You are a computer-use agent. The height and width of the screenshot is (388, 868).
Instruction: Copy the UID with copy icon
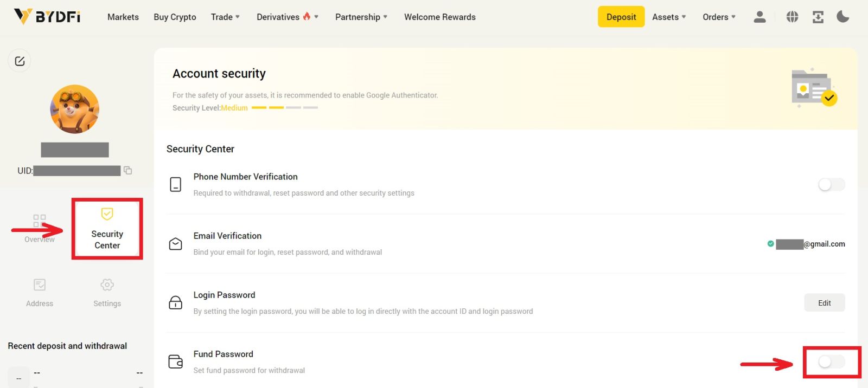point(128,171)
